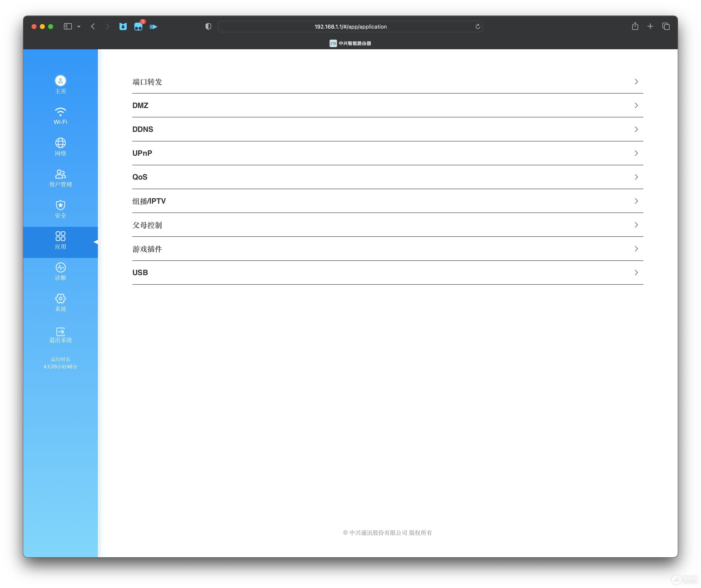Open the 网络 network globe icon
This screenshot has width=701, height=588.
(60, 143)
